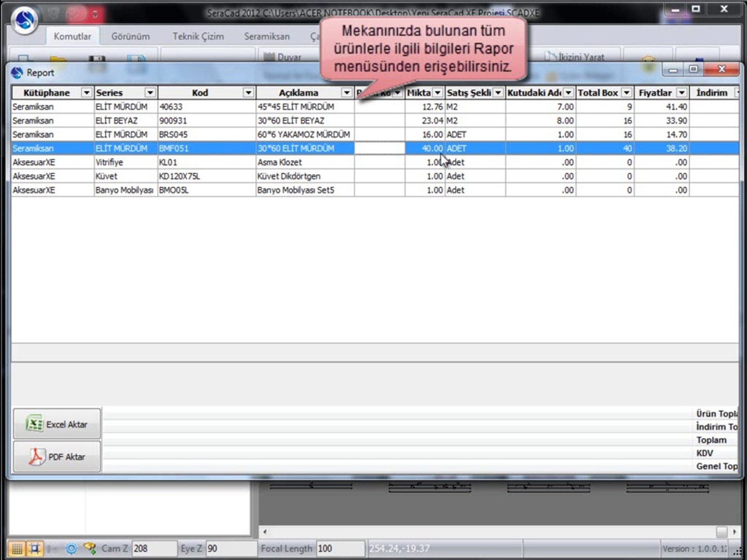Click the KDV summary label
The height and width of the screenshot is (560, 747).
(704, 453)
